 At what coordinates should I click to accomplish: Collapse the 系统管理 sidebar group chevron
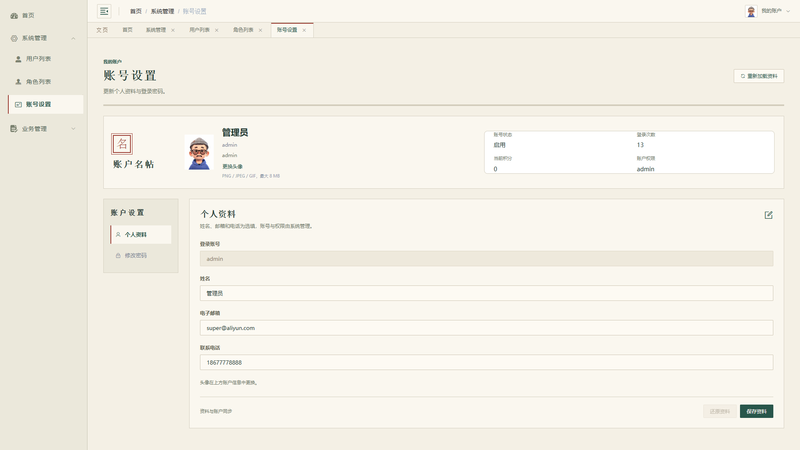pos(73,38)
